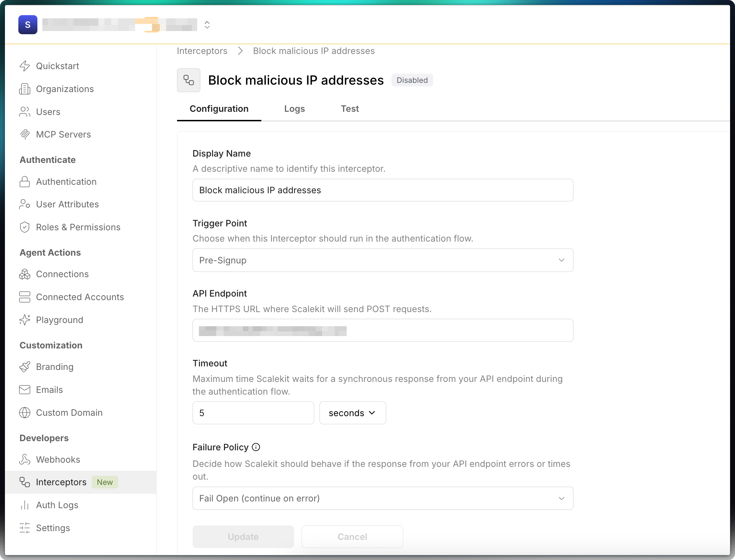This screenshot has height=560, width=735.
Task: Click the Webhooks icon in Developers section
Action: [25, 459]
